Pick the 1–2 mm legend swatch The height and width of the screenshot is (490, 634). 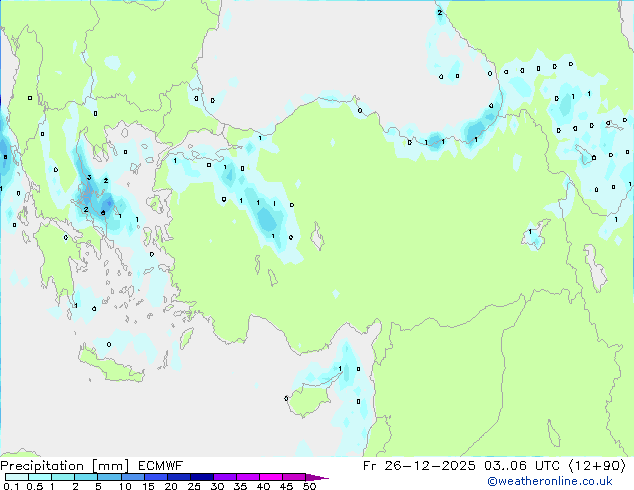(63, 477)
